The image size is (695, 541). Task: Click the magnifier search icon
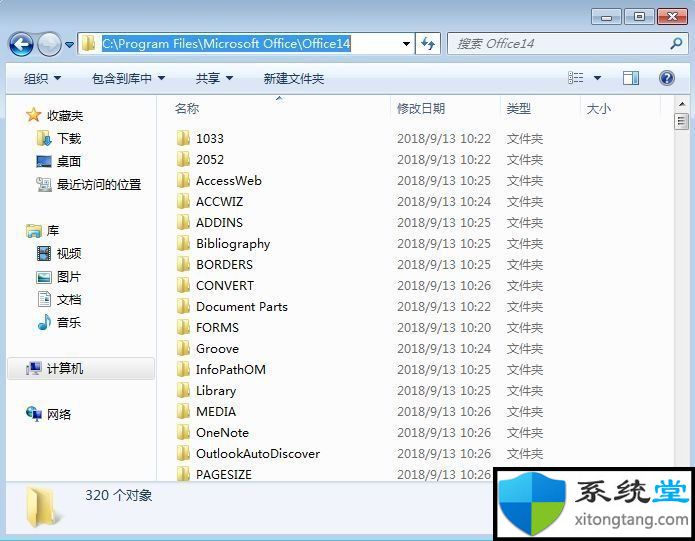coord(676,43)
